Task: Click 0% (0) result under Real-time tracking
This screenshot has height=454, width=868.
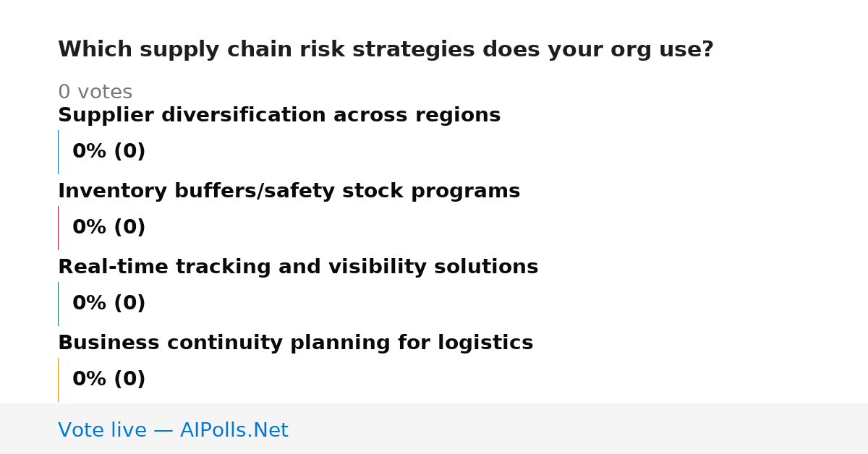Action: [109, 304]
